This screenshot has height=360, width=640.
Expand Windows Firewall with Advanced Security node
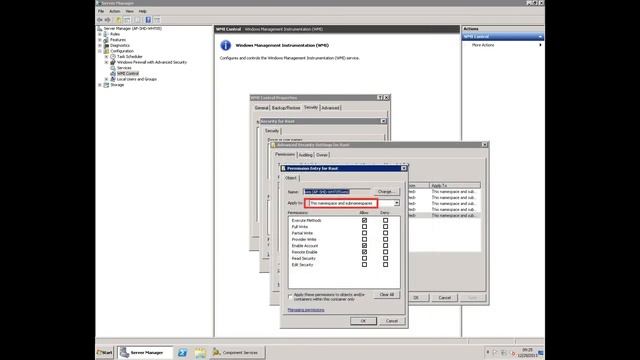[107, 62]
